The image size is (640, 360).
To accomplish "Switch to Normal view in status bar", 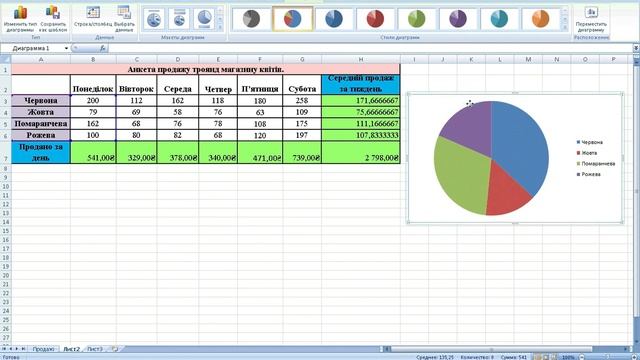I will [538, 357].
